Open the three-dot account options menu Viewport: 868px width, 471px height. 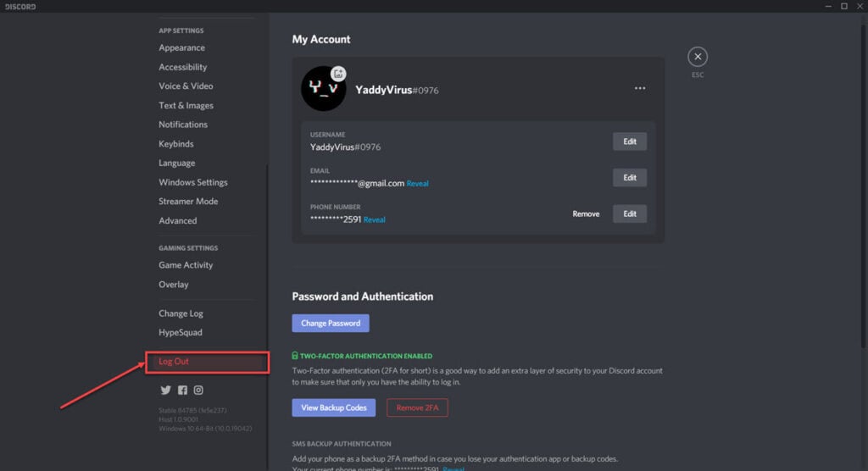tap(640, 88)
